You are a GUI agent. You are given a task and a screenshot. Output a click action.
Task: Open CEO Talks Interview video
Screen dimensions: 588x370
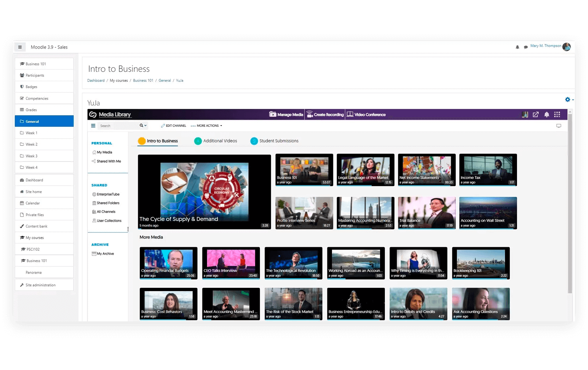coord(231,263)
